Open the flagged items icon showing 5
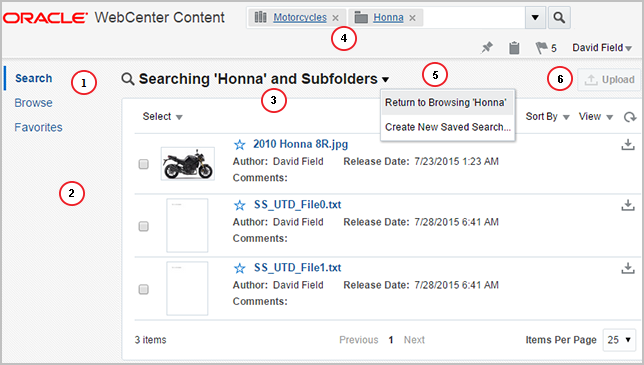 click(x=546, y=48)
